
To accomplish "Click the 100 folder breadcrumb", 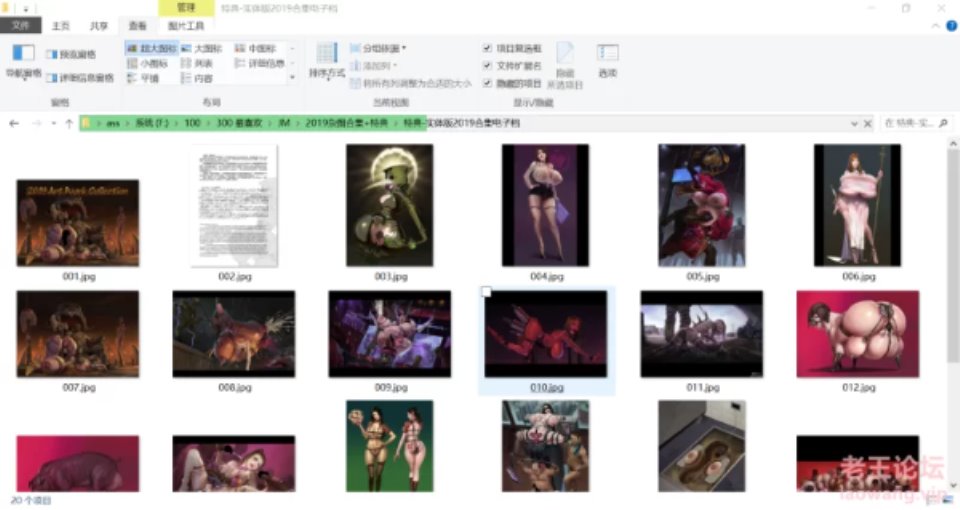I will [x=192, y=123].
